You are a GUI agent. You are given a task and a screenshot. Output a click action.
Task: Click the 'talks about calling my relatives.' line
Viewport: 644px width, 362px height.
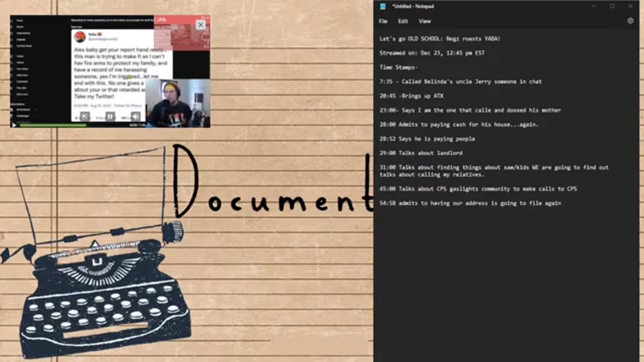[x=432, y=174]
